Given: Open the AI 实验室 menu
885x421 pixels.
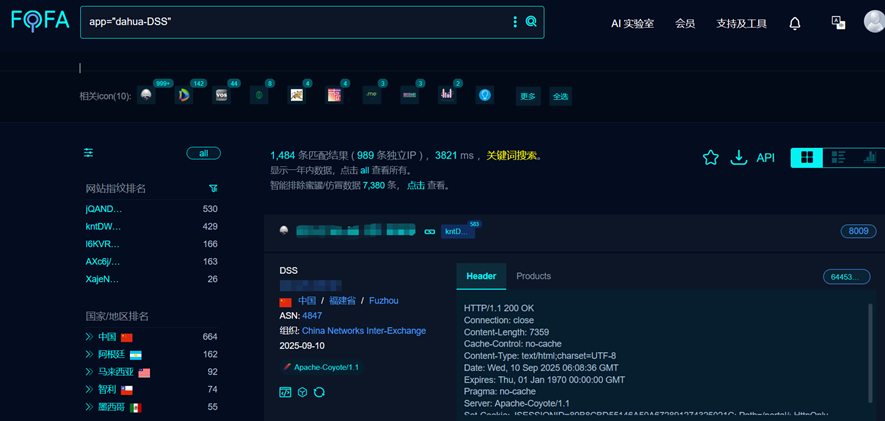Looking at the screenshot, I should pos(632,24).
